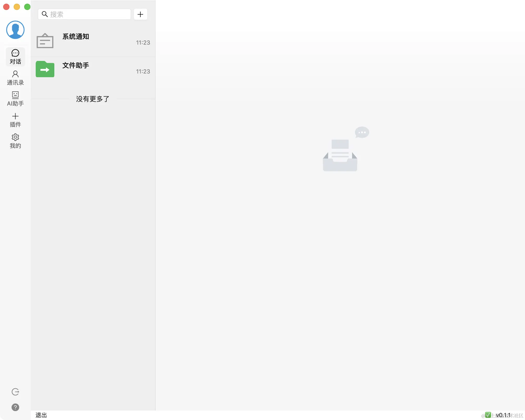Click the empty inbox illustration
Image resolution: width=525 pixels, height=420 pixels.
click(x=346, y=149)
